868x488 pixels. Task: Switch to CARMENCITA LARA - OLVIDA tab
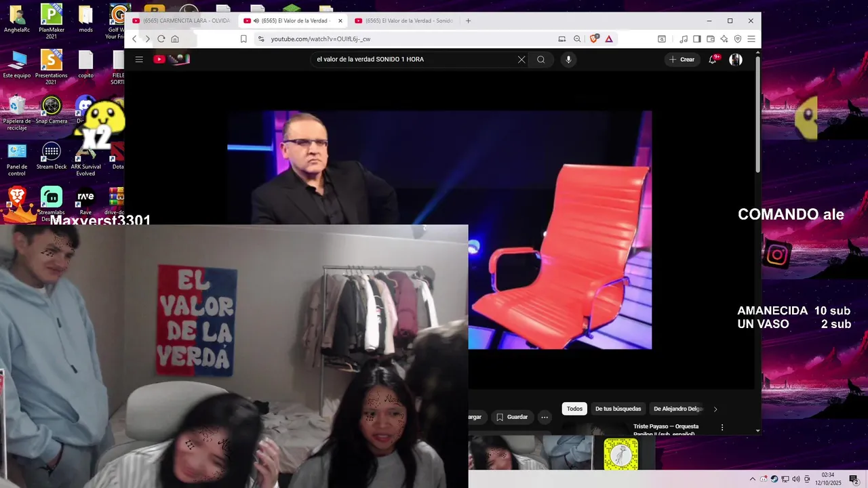pos(182,20)
